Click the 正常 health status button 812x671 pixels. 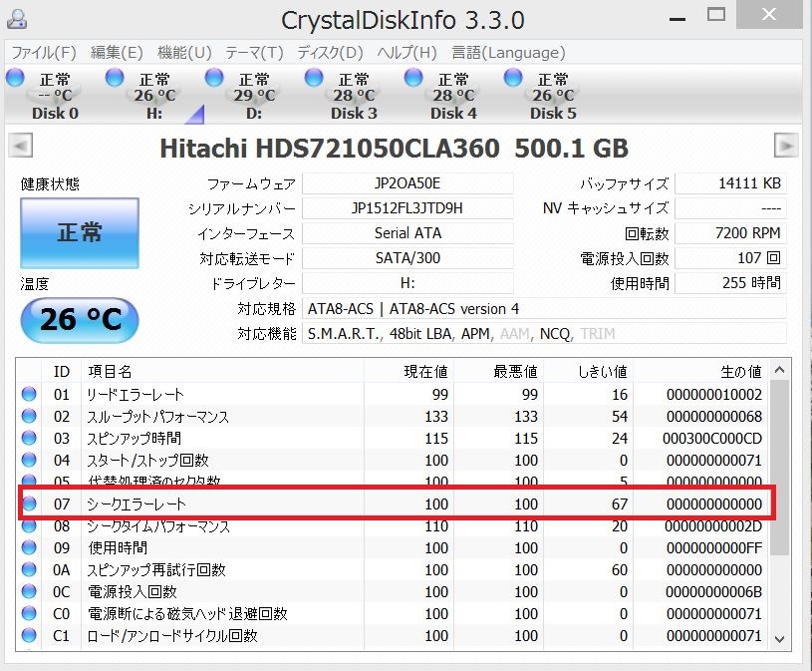(x=79, y=233)
